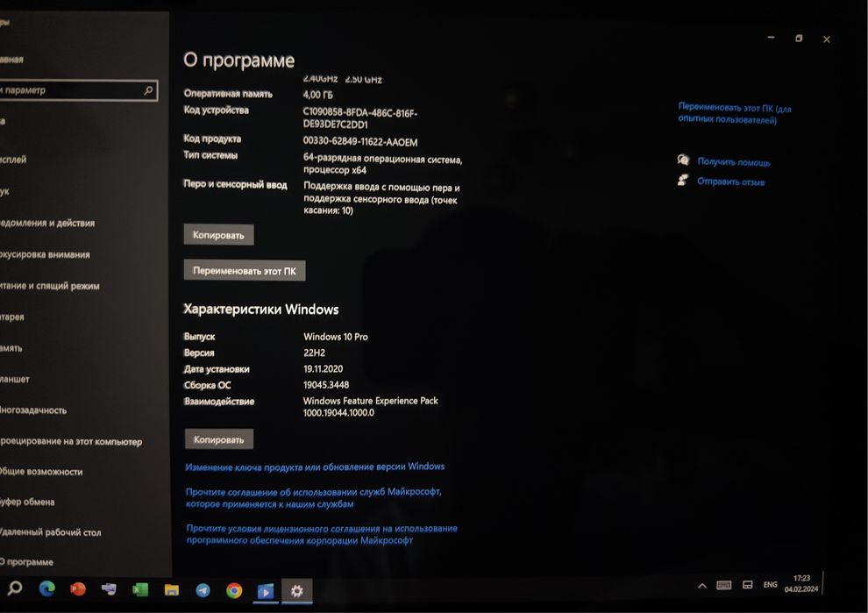This screenshot has width=868, height=613.
Task: Click device ID C1090858-8FDA-486C-816F
Action: (359, 118)
